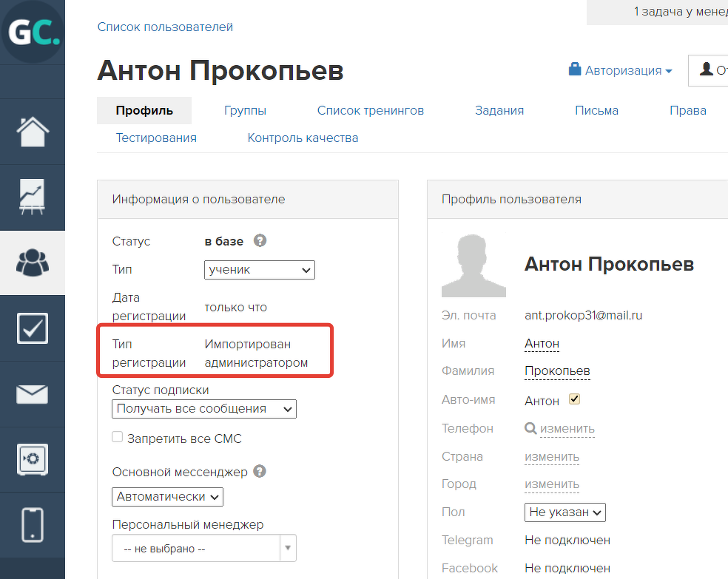728x579 pixels.
Task: Open the envelope messages sidebar icon
Action: (x=33, y=394)
